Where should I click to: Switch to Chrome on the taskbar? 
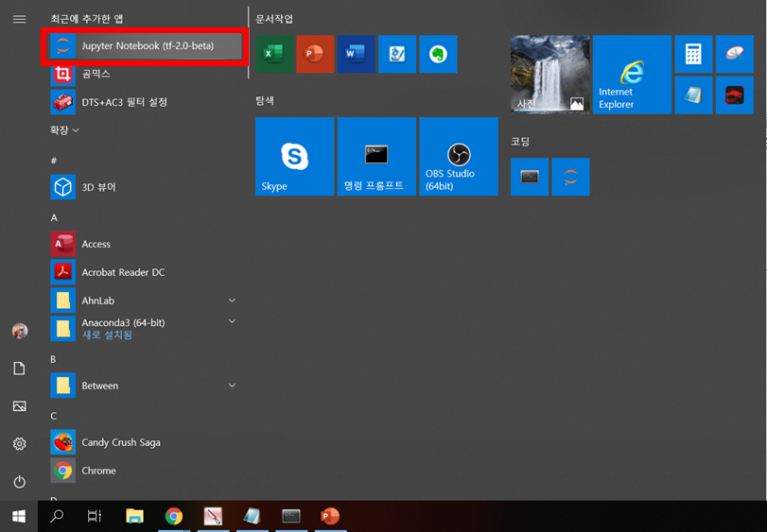pos(174,516)
